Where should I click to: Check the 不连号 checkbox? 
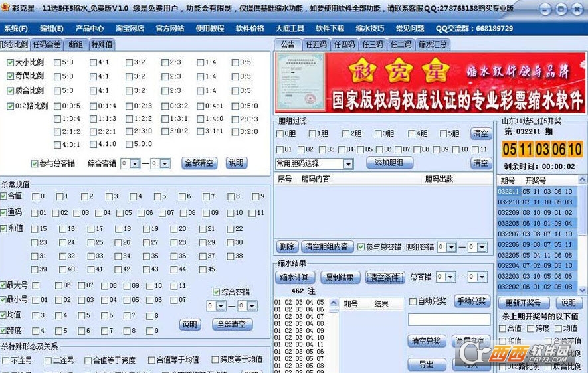(5, 360)
